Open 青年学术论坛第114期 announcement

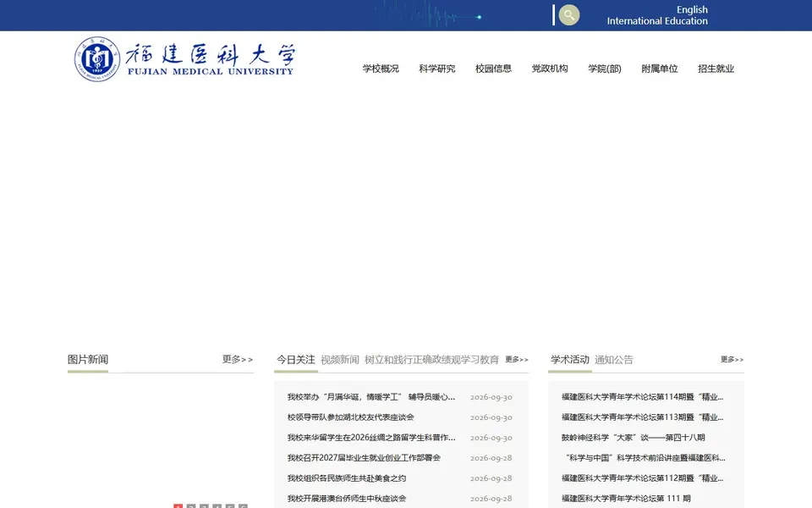[643, 397]
